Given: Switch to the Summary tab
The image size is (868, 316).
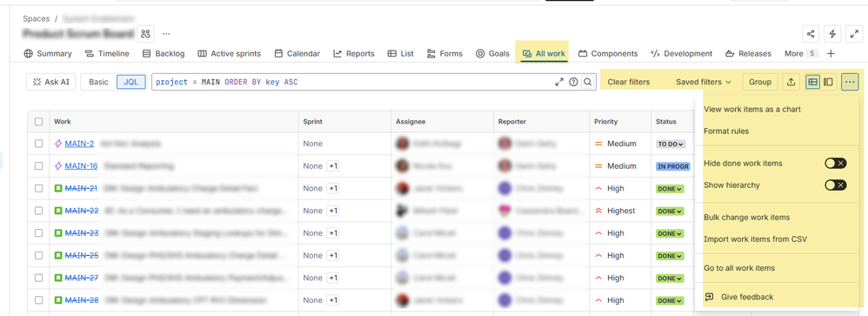Looking at the screenshot, I should 48,54.
